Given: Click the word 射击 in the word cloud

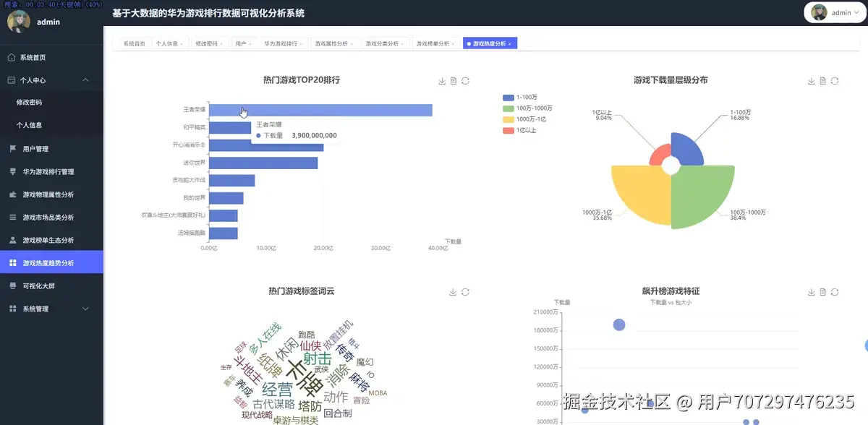Looking at the screenshot, I should 317,359.
